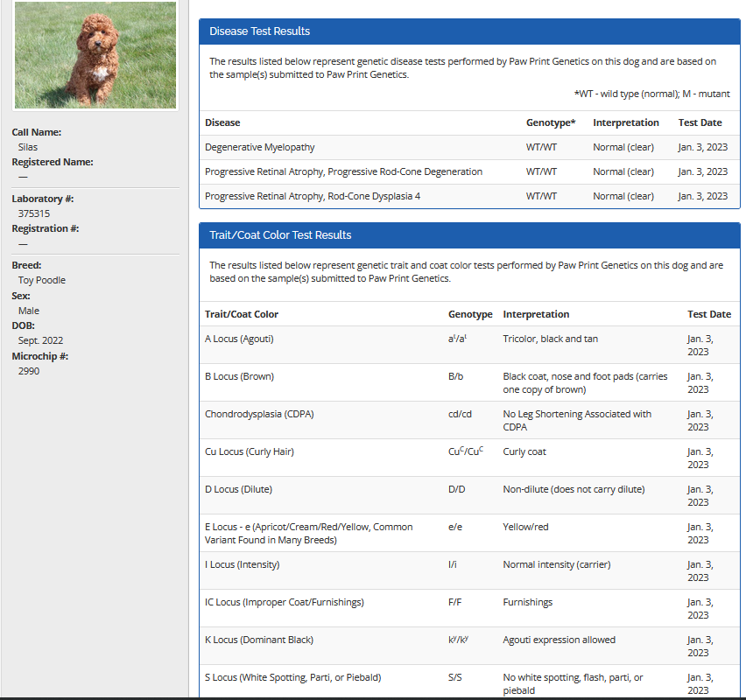Select the Degenerative Myelopathy disease row
Screen dimensions: 746x700
[260, 147]
